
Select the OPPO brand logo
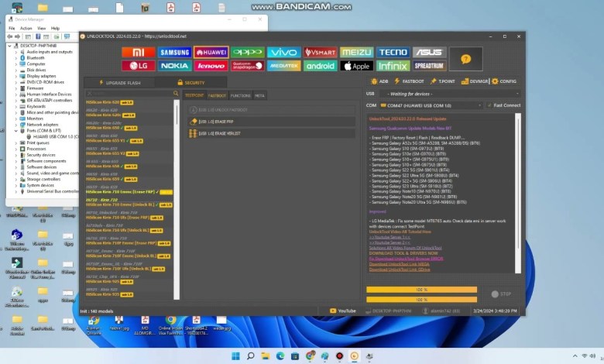248,52
